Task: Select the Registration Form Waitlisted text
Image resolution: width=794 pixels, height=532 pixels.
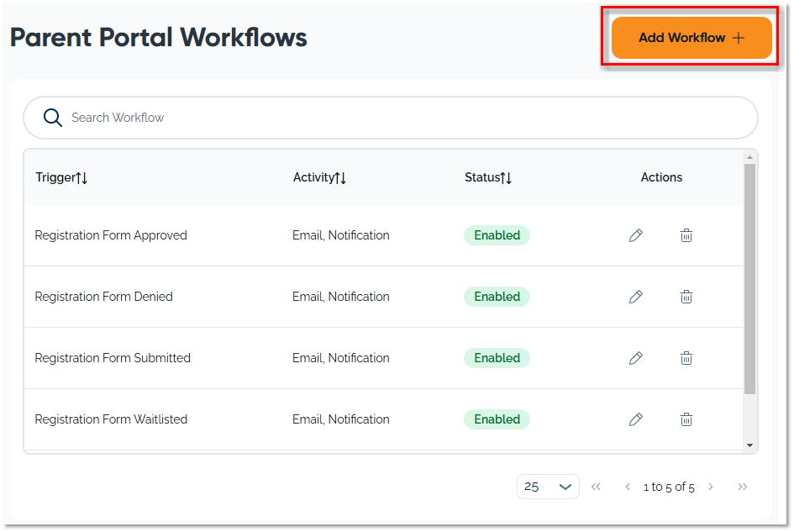Action: pyautogui.click(x=111, y=419)
